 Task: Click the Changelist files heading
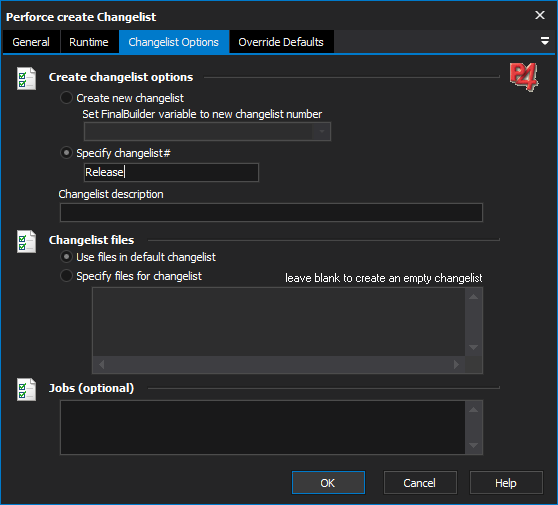(x=91, y=240)
